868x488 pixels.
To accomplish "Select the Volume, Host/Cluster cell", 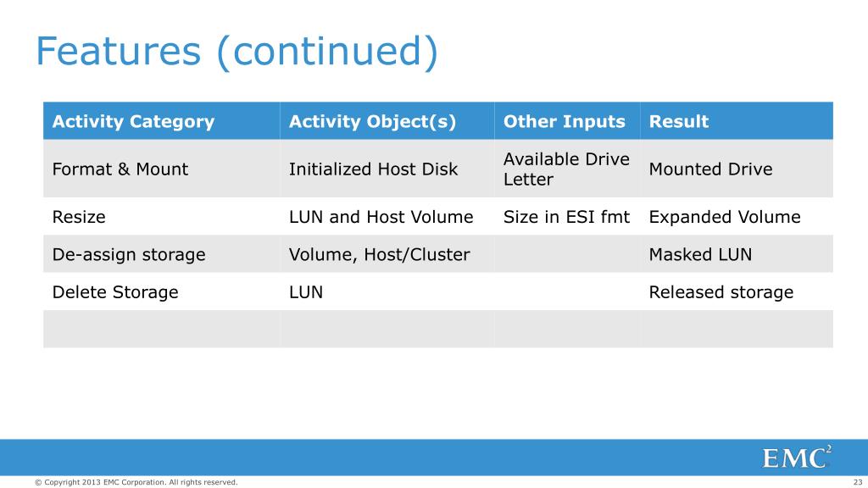I will [387, 254].
